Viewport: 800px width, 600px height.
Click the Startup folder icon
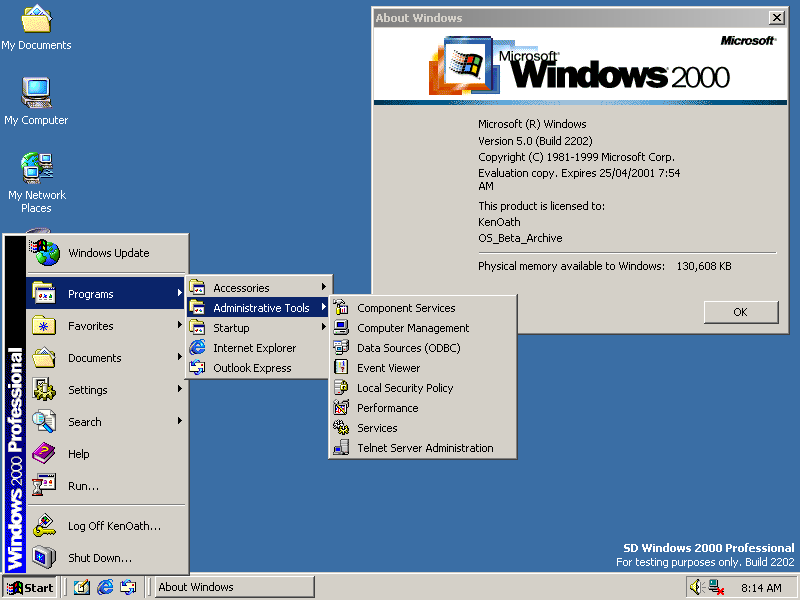point(197,328)
